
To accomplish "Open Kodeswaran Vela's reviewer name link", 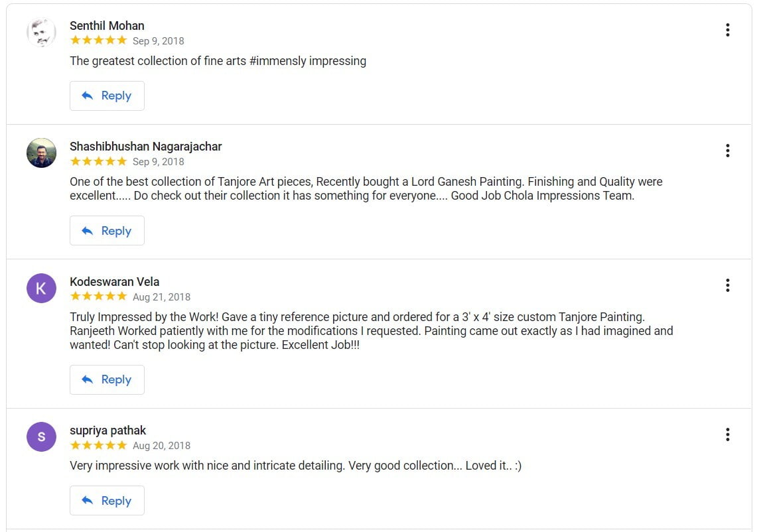I will point(114,282).
